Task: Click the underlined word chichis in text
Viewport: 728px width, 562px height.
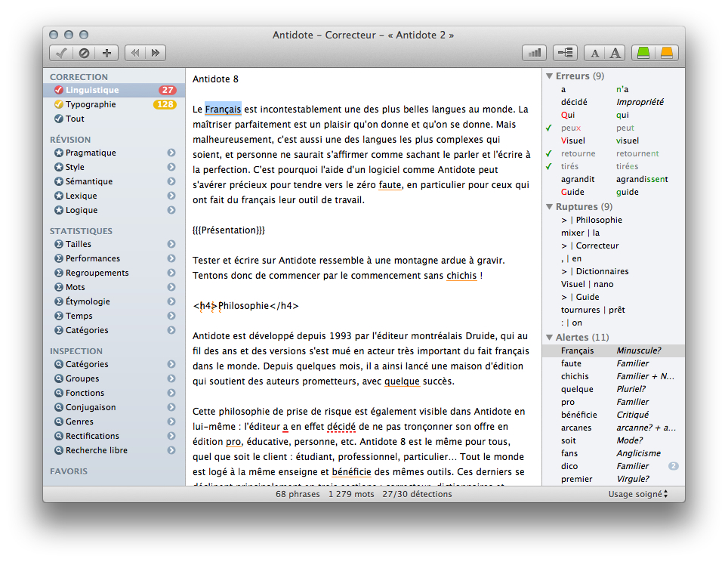Action: tap(461, 276)
